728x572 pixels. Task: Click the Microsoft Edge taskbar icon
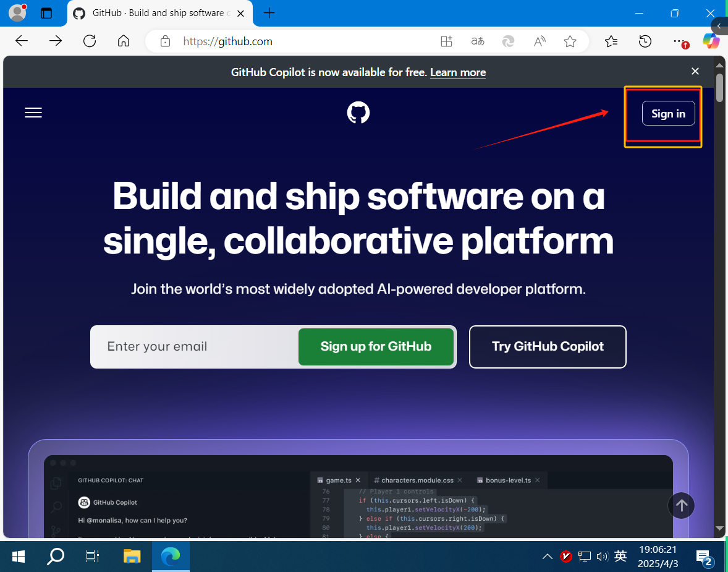point(171,557)
